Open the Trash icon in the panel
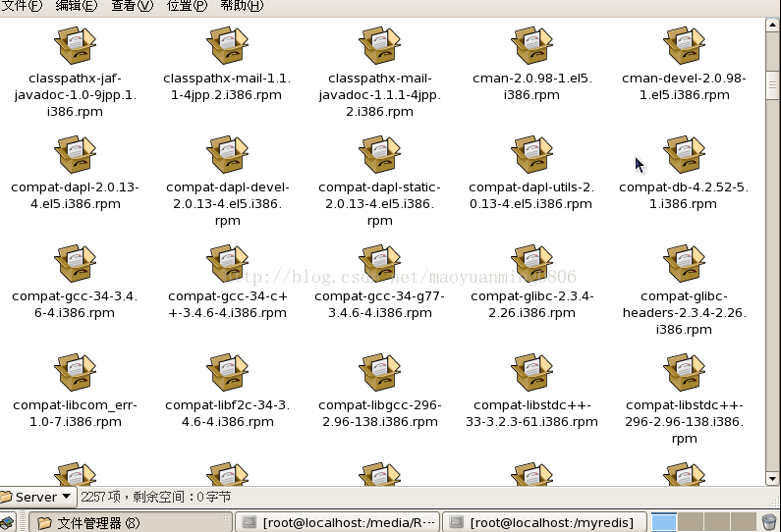 click(769, 522)
